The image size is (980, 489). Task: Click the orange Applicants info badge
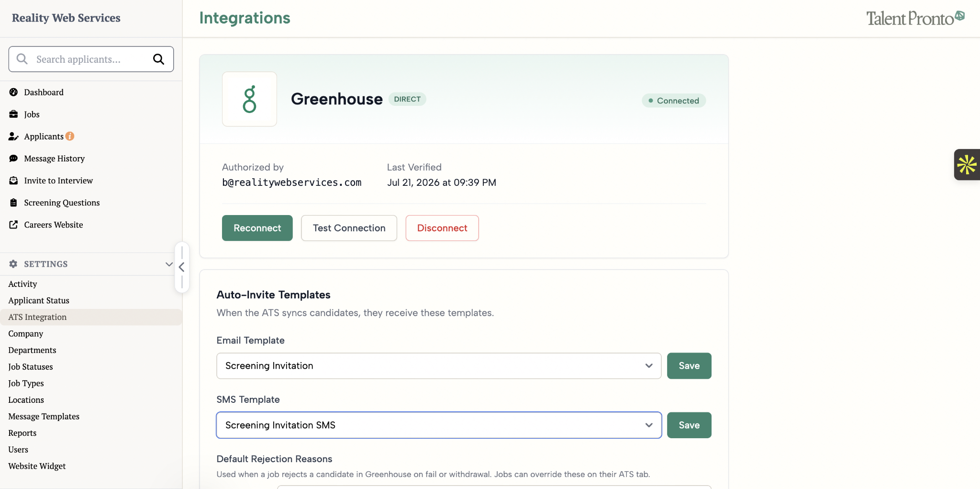[x=70, y=136]
